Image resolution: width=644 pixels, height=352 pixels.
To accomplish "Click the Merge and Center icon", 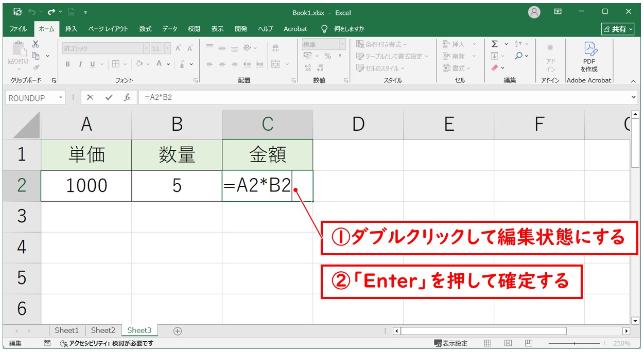I will pyautogui.click(x=275, y=64).
